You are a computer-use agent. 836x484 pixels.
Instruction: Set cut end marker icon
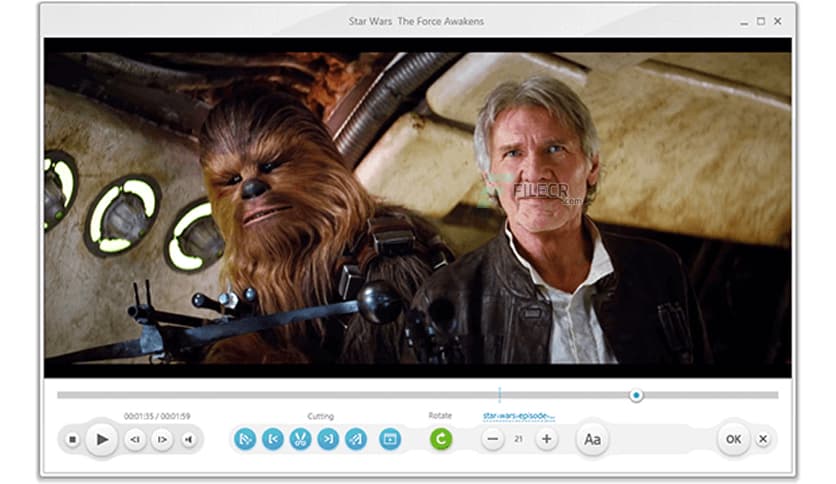click(328, 439)
